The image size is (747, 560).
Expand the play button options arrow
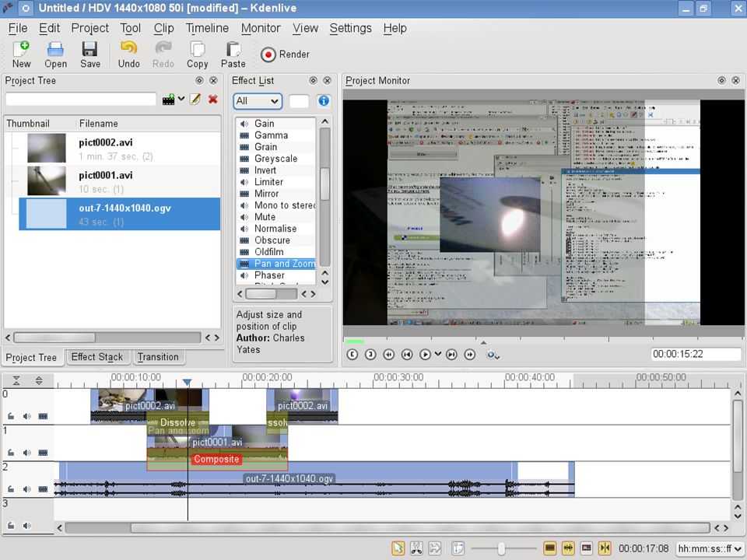coord(438,354)
